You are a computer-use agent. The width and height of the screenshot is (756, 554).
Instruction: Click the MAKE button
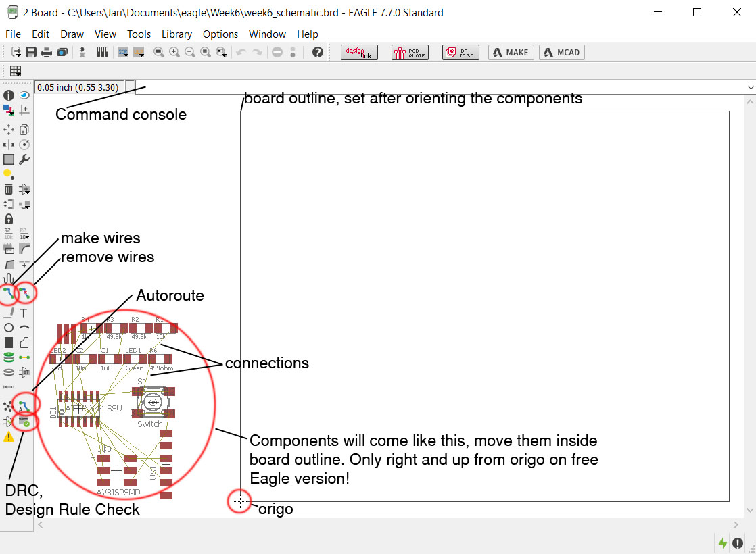[511, 52]
